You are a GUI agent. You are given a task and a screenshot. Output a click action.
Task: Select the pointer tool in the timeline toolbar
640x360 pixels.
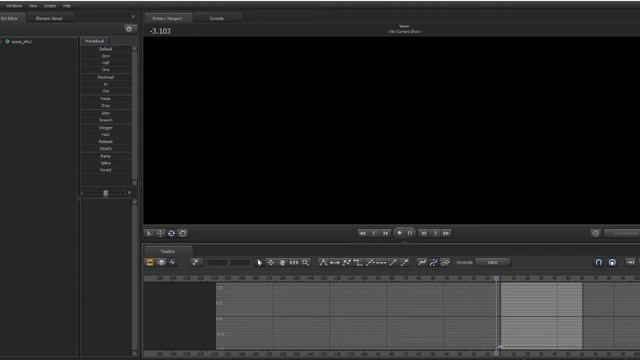tap(260, 263)
